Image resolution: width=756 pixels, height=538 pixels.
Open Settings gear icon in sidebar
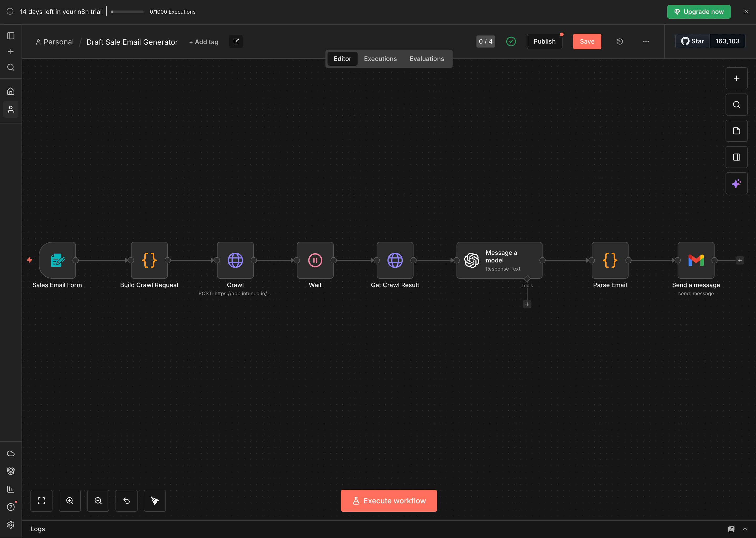coord(10,525)
